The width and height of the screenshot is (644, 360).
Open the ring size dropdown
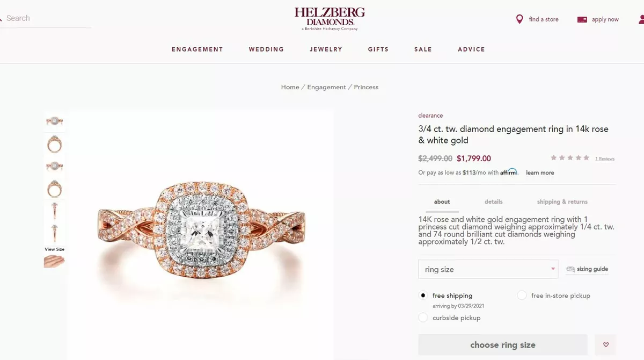click(488, 269)
